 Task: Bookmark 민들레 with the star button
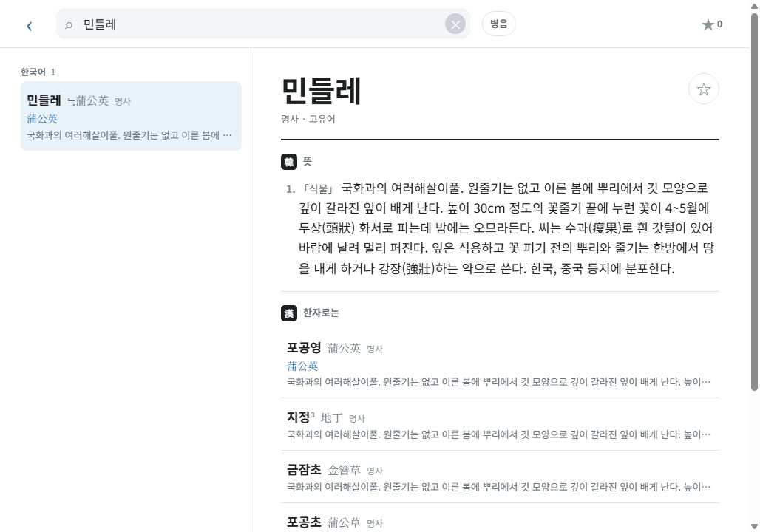click(x=703, y=89)
